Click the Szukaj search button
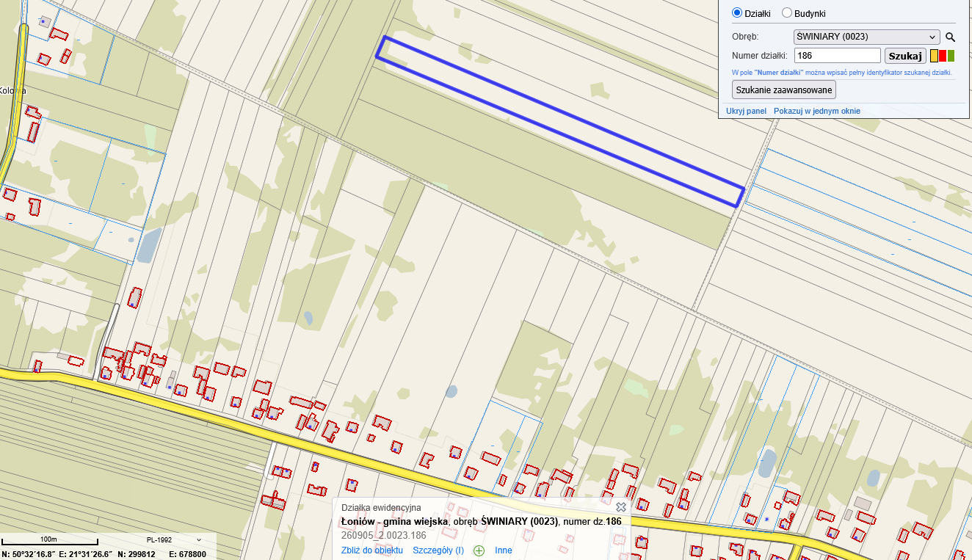 (x=904, y=56)
